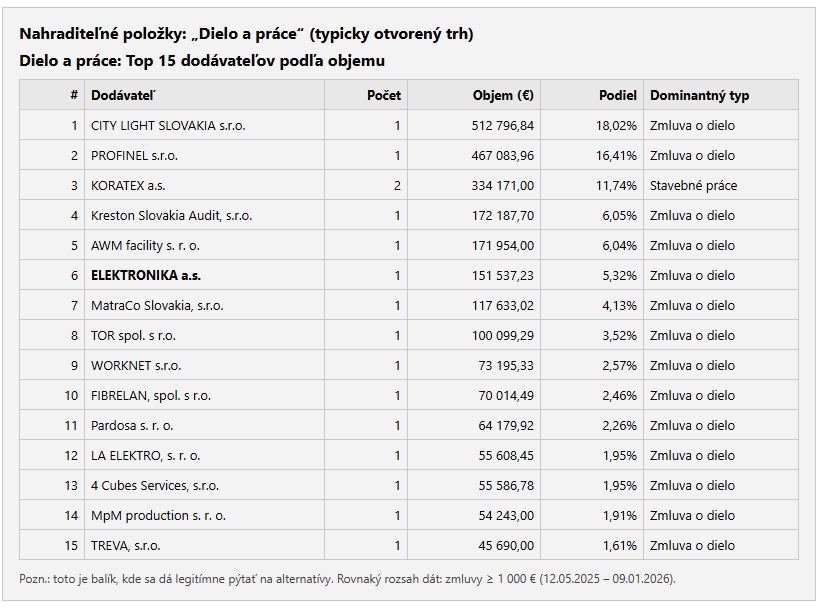Click the Dodávateľ column header
Image resolution: width=819 pixels, height=614 pixels.
click(123, 96)
